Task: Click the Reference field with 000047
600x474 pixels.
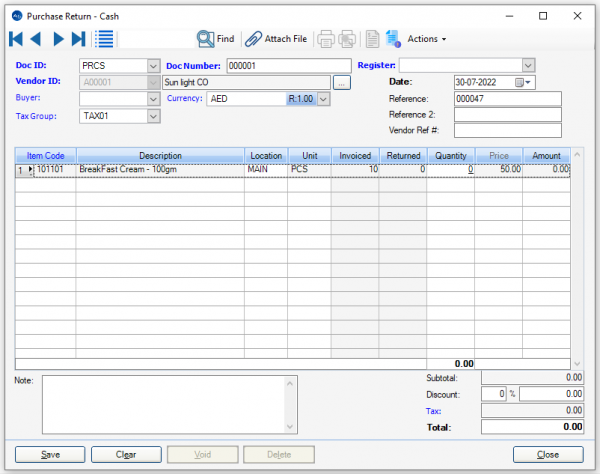Action: (x=507, y=99)
